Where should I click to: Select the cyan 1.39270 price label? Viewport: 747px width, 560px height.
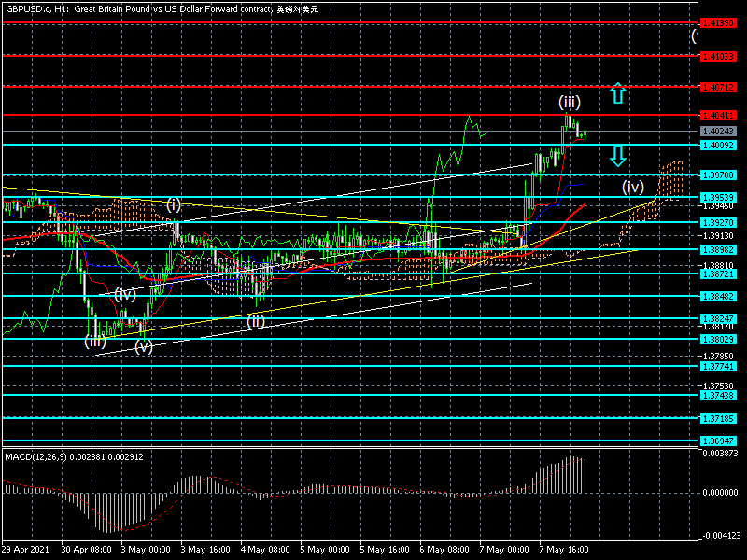(718, 223)
